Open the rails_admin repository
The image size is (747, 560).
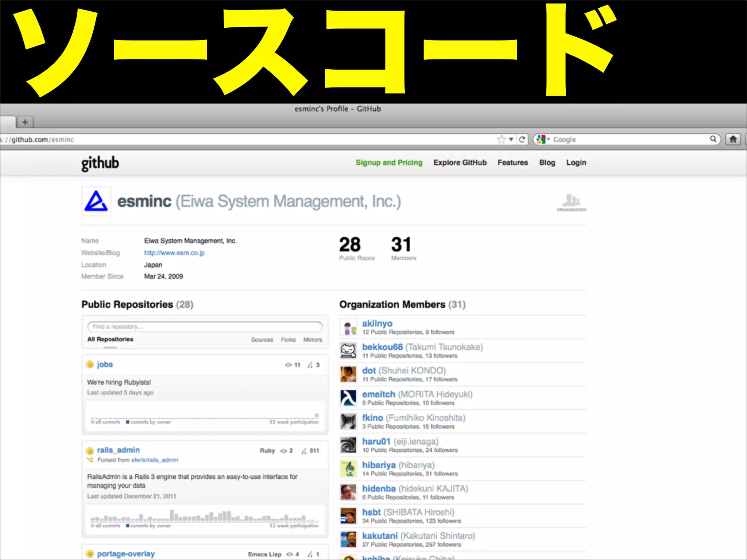pos(118,450)
